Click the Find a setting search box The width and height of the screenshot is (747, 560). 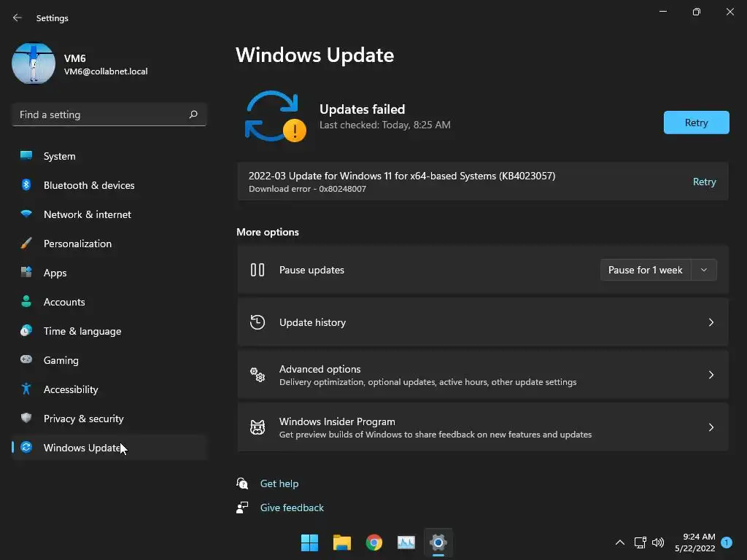point(109,114)
